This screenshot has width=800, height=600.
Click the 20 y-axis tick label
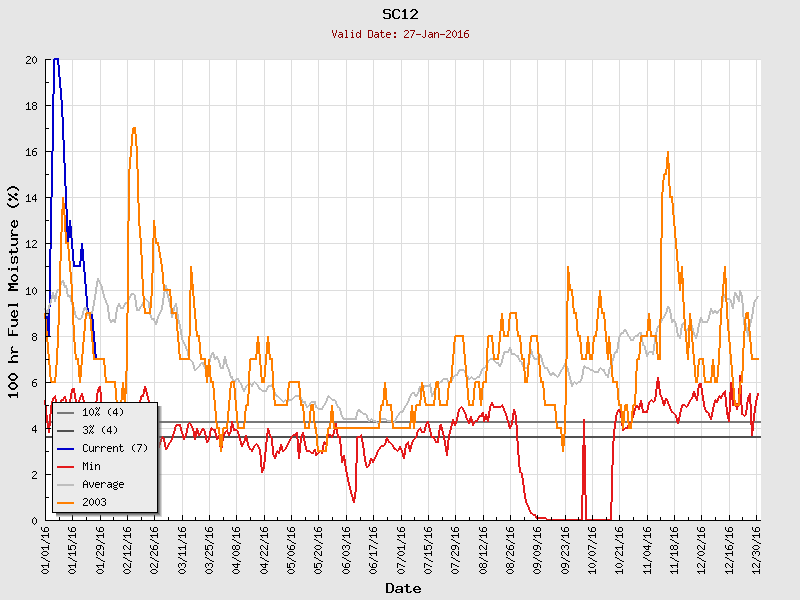click(x=31, y=60)
